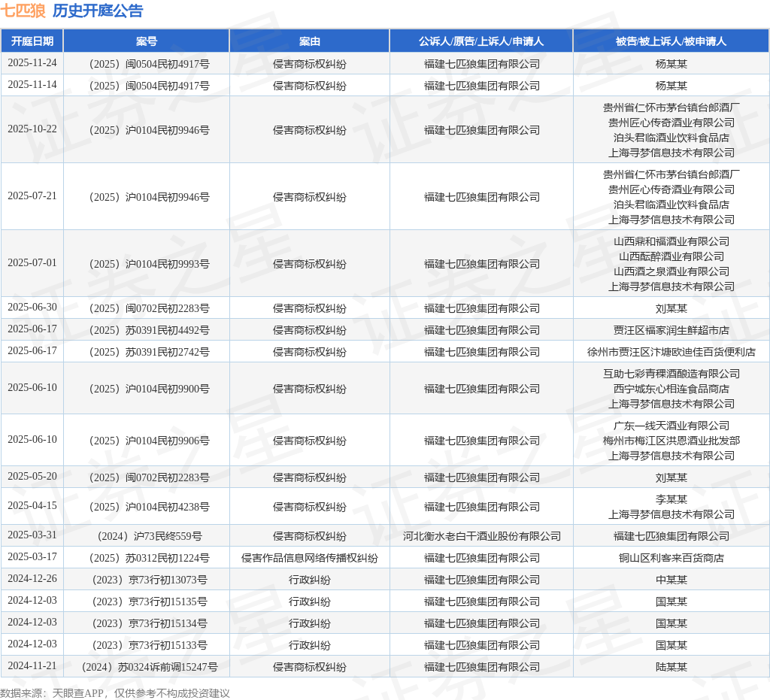This screenshot has width=770, height=700.
Task: Click the date 2025-07-21
Action: tap(32, 195)
